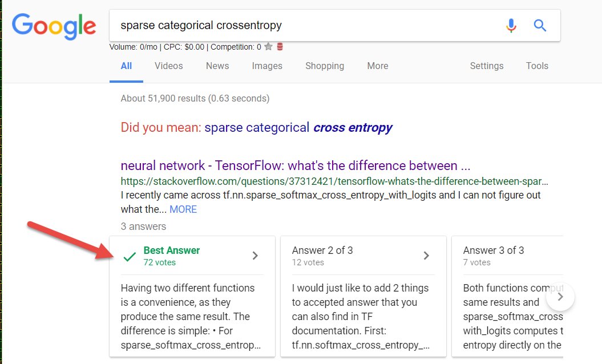The width and height of the screenshot is (602, 364).
Task: Click the blue magnifier search icon
Action: (x=540, y=25)
